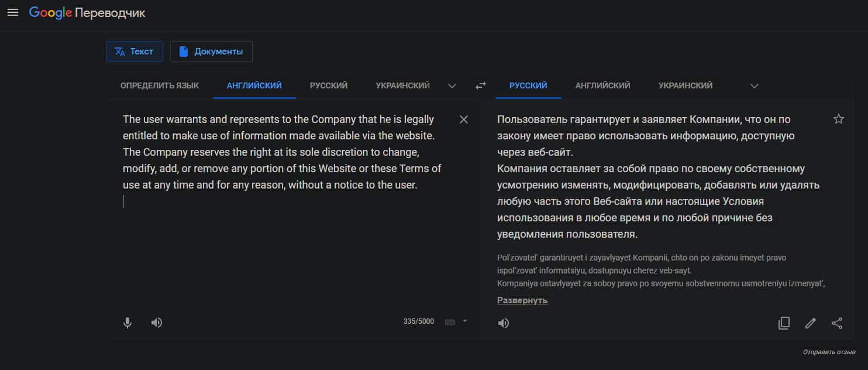Suggest an edit with pencil icon

click(x=810, y=323)
